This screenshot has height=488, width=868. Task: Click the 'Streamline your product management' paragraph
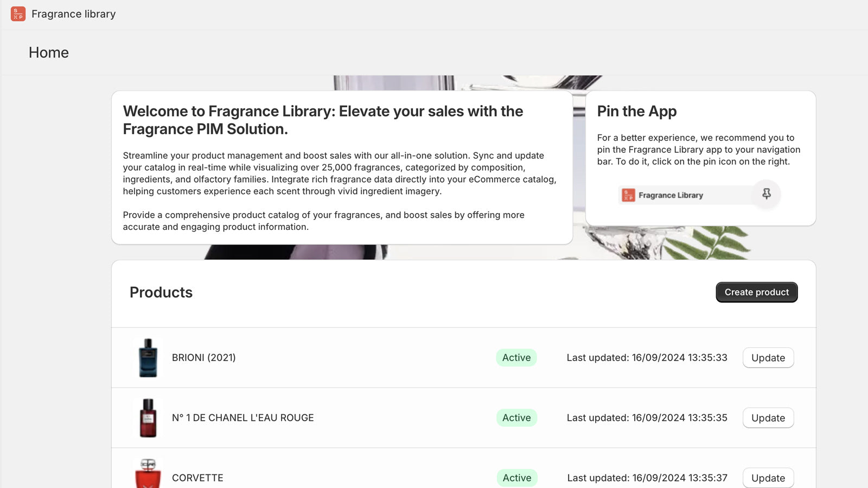pos(340,174)
